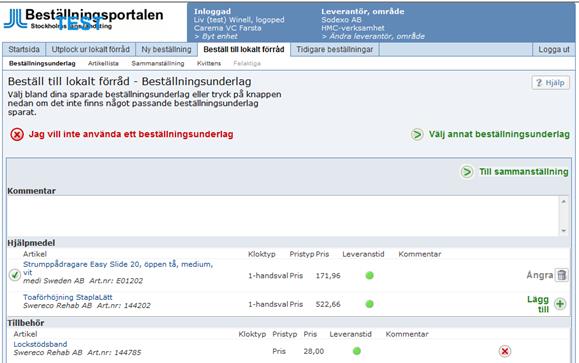Click the red X icon on Lockstödsband row
The width and height of the screenshot is (579, 363).
pos(505,351)
